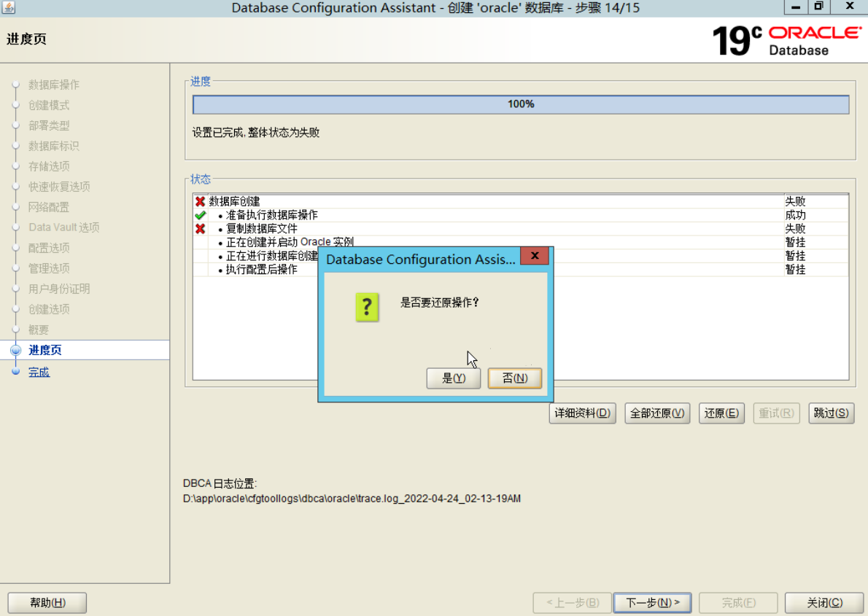The image size is (868, 616).
Task: Click 是(Y) to confirm restore
Action: tap(454, 378)
